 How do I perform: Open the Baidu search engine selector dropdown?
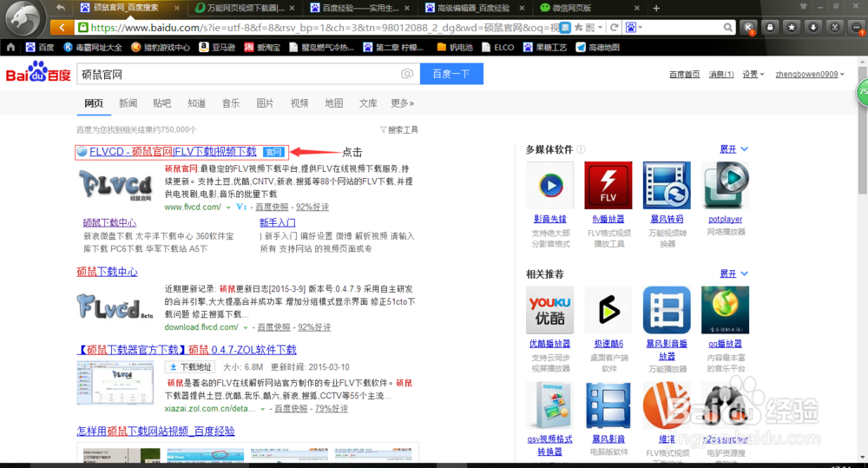pyautogui.click(x=635, y=27)
